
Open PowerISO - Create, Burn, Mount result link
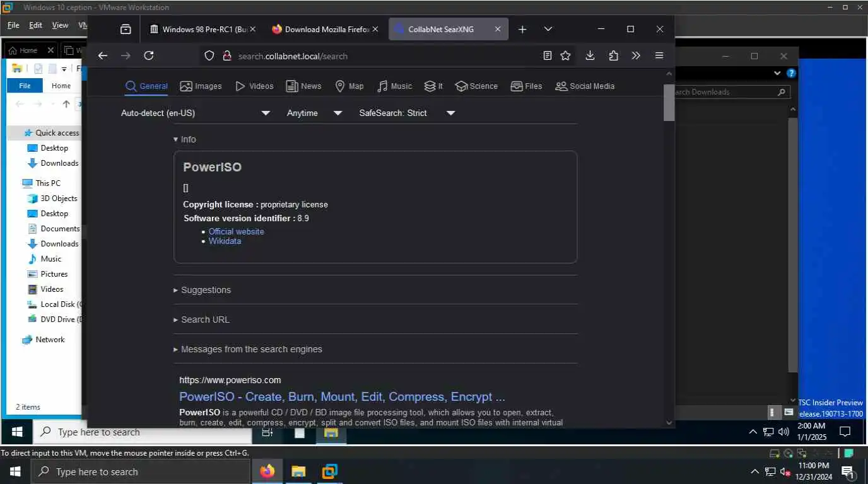[342, 396]
